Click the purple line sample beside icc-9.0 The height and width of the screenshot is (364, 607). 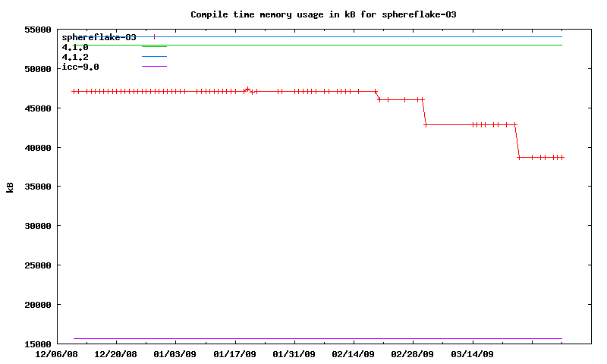pyautogui.click(x=154, y=67)
